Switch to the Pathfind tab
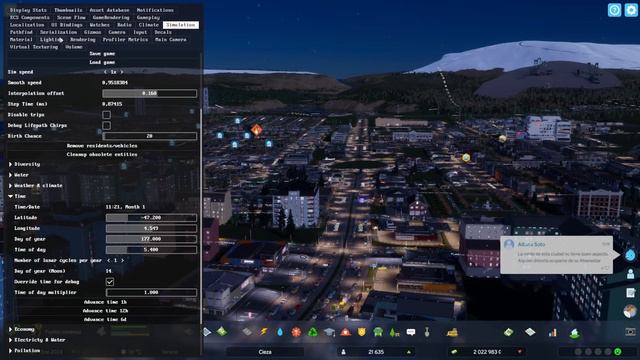This screenshot has height=360, width=640. click(21, 32)
